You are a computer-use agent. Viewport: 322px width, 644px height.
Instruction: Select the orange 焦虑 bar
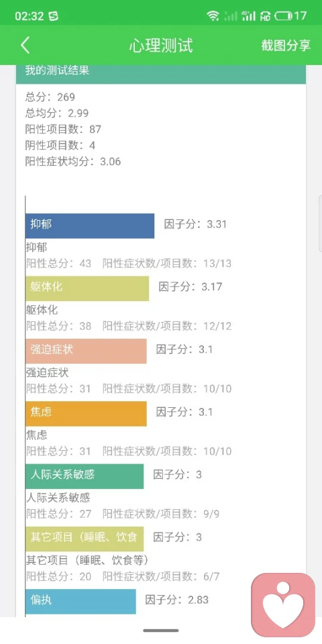click(x=86, y=414)
